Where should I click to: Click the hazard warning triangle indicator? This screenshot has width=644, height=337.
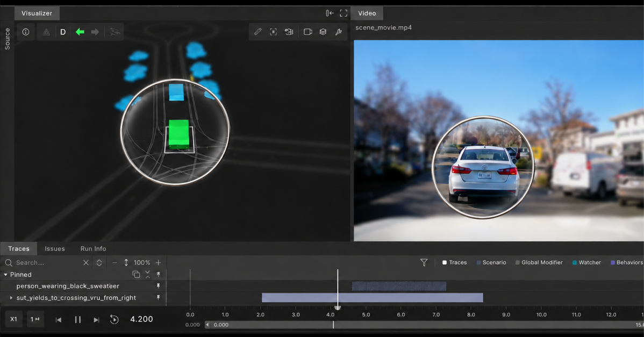click(x=46, y=32)
